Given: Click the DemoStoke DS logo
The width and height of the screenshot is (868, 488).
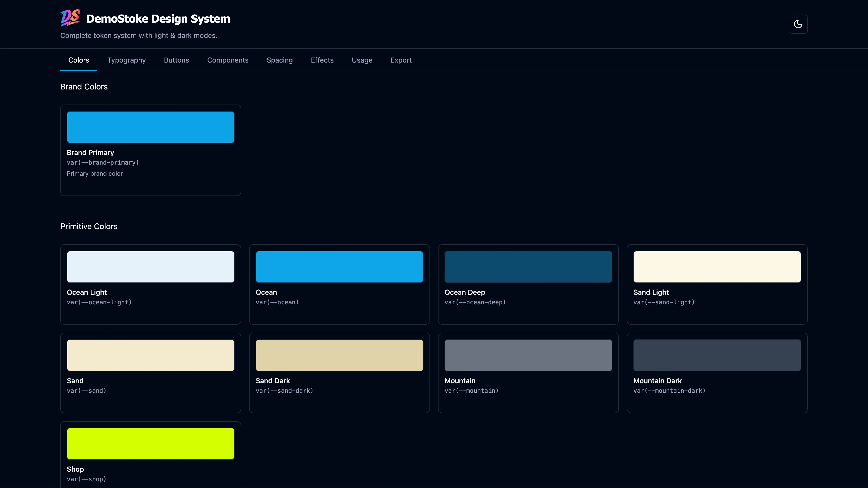Looking at the screenshot, I should pos(70,18).
